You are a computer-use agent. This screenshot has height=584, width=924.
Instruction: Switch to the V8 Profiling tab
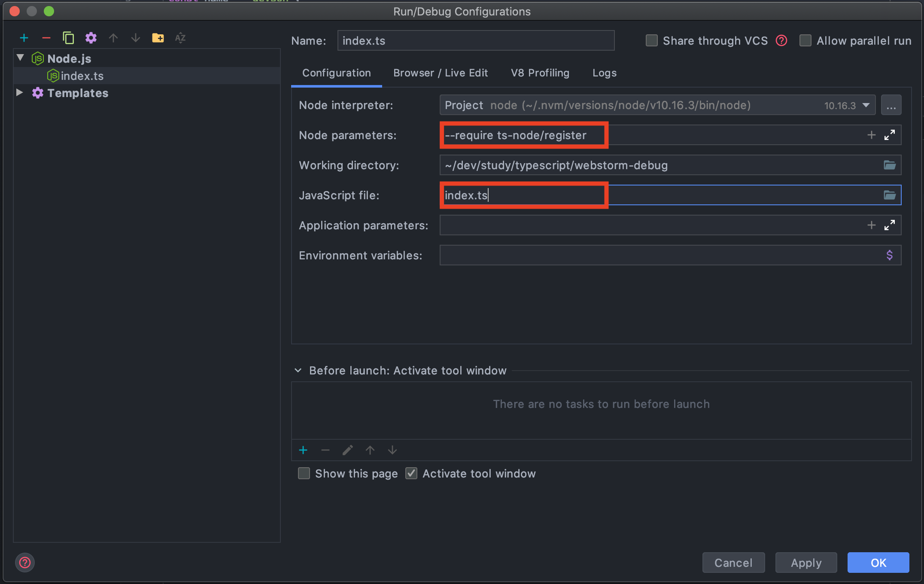(x=540, y=73)
